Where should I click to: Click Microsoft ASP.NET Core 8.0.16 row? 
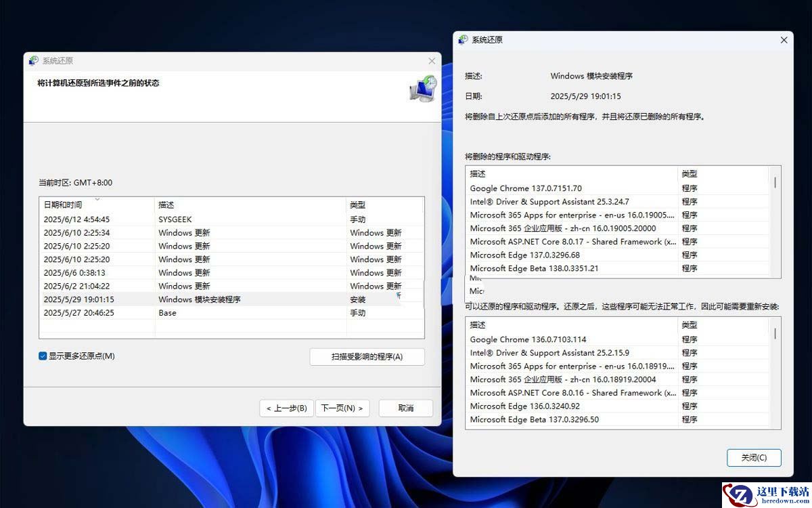617,393
